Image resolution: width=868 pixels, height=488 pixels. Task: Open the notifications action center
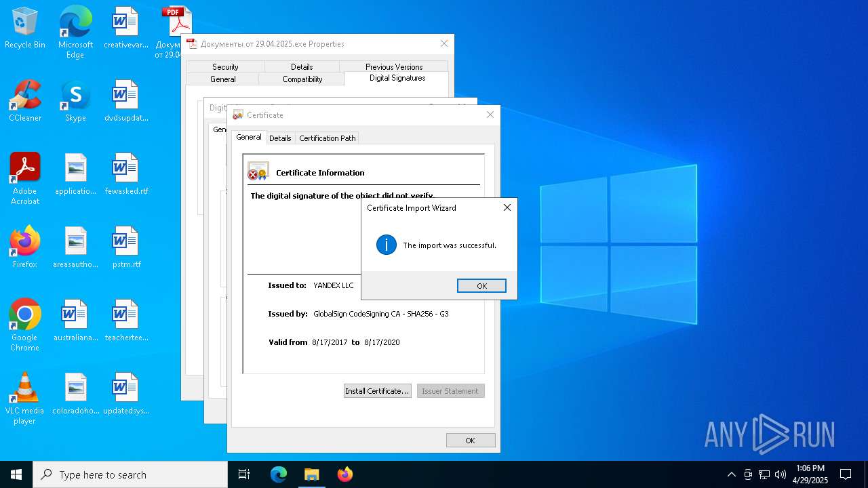(846, 474)
